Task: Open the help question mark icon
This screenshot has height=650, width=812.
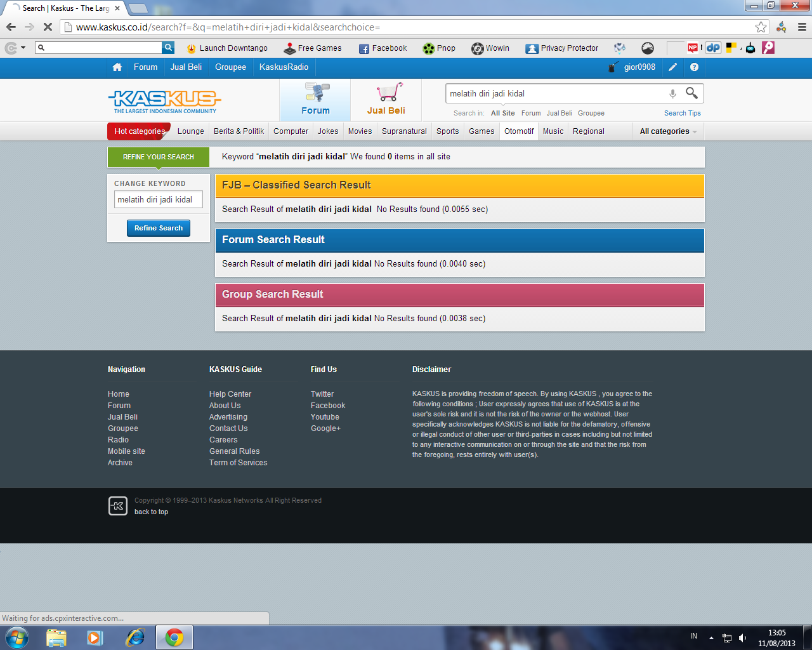Action: [x=694, y=67]
